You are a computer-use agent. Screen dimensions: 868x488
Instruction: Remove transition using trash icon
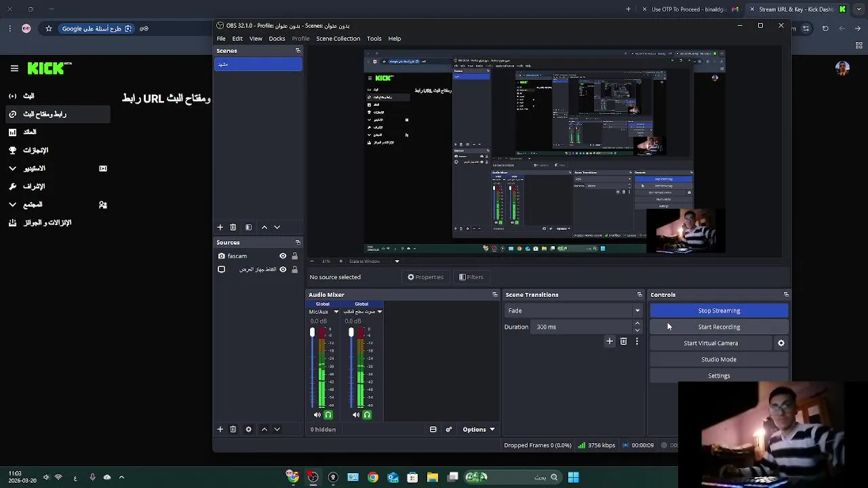coord(624,342)
